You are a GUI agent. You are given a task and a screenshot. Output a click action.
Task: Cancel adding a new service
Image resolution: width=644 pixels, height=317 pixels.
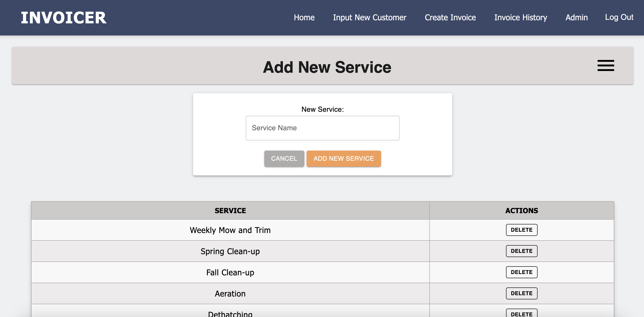(x=284, y=158)
